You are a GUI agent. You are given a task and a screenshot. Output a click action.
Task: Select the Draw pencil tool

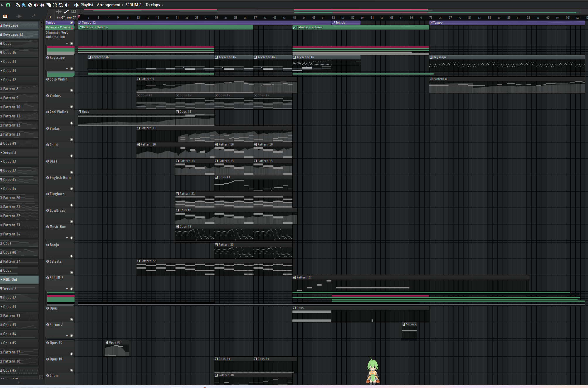coord(18,5)
